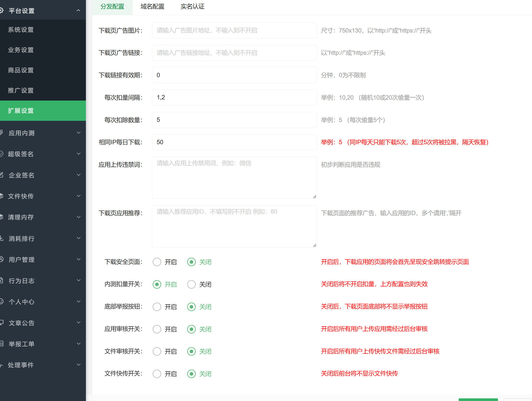Enable 应用审核开关 with the 开启 radio

click(157, 329)
